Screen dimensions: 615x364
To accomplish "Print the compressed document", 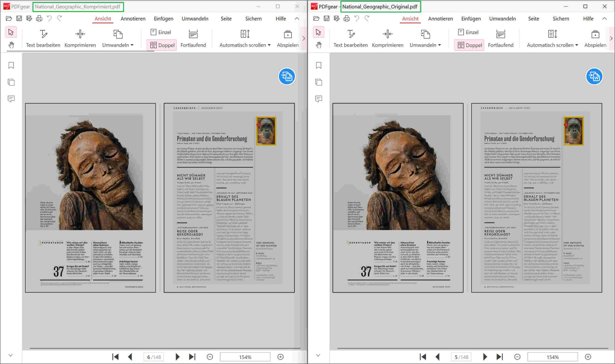I will pyautogui.click(x=39, y=18).
